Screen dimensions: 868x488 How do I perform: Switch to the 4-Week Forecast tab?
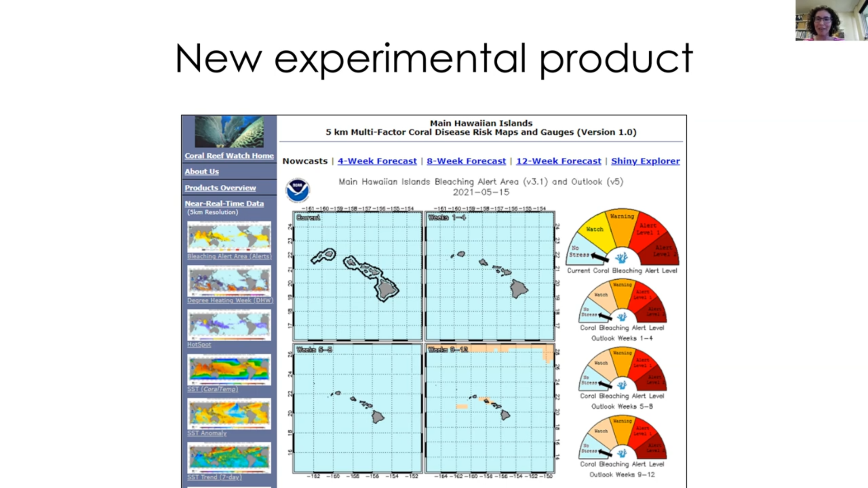click(377, 161)
